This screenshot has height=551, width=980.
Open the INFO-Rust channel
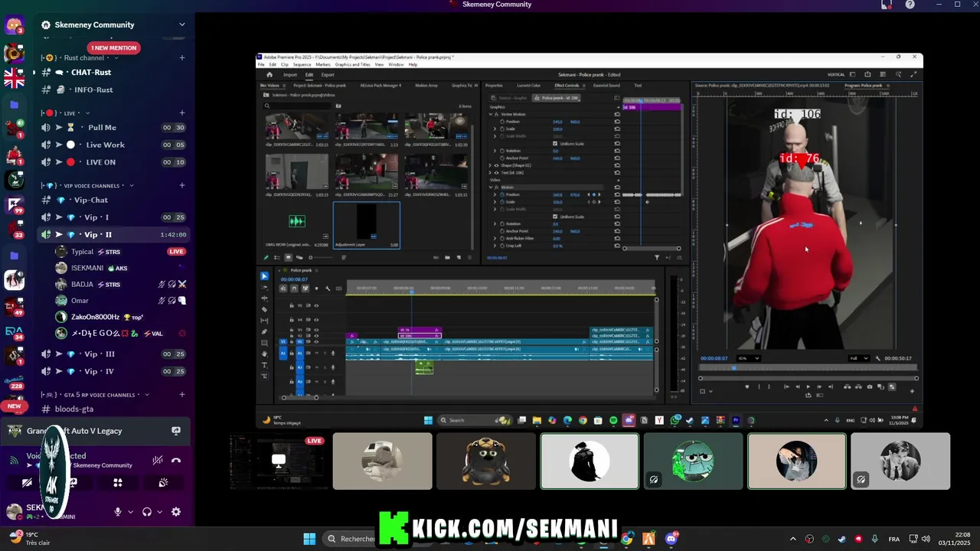(x=115, y=90)
